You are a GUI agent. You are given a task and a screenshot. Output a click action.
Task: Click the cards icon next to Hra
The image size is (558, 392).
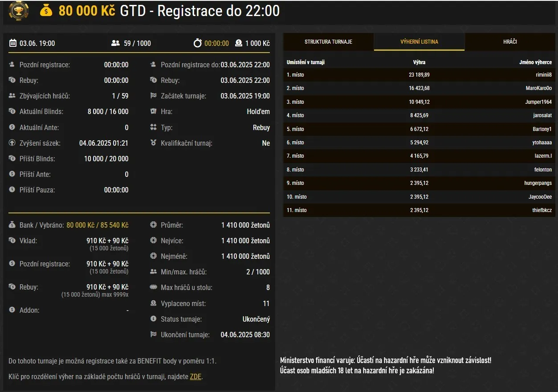pyautogui.click(x=154, y=111)
